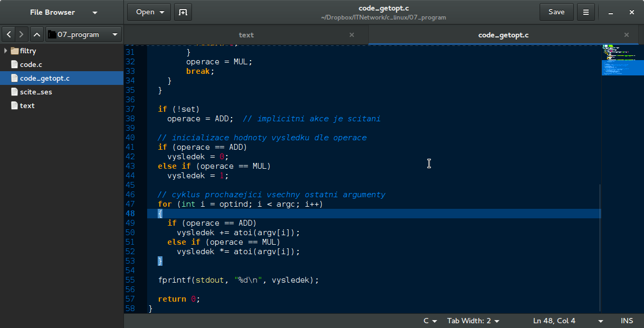Open the 07_program location dropdown
This screenshot has width=644, height=328.
[83, 35]
